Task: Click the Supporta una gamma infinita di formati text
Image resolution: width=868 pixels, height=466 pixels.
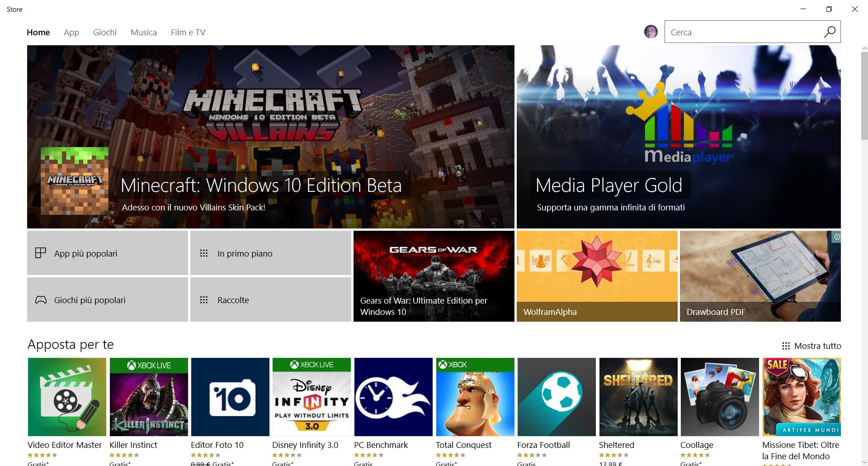Action: coord(611,207)
